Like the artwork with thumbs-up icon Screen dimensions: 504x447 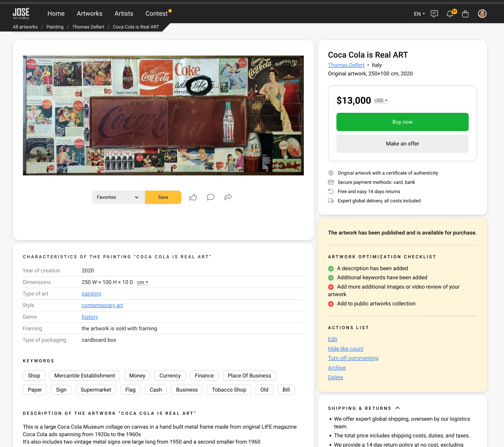coord(193,197)
